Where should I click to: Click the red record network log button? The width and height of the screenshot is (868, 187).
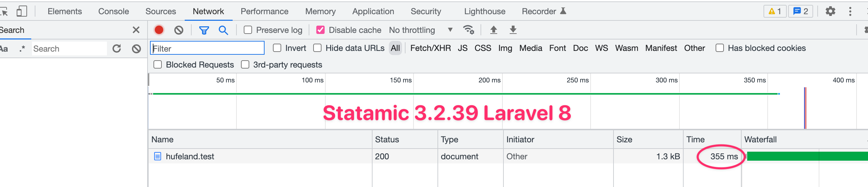point(159,30)
